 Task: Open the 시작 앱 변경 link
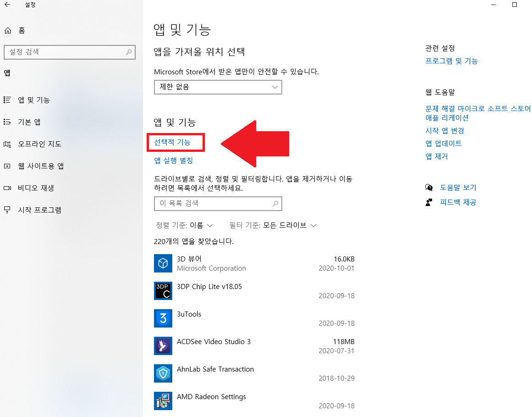[x=445, y=131]
